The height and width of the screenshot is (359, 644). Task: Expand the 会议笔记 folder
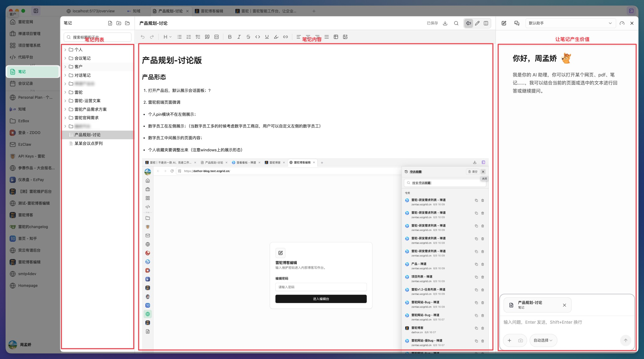[x=98, y=58]
